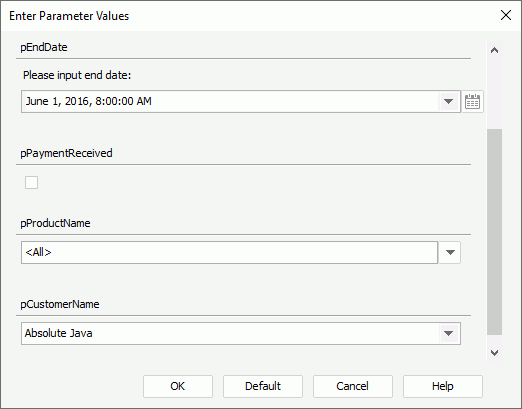Reset values with the Default button
Viewport: 522px width, 409px height.
coord(263,386)
